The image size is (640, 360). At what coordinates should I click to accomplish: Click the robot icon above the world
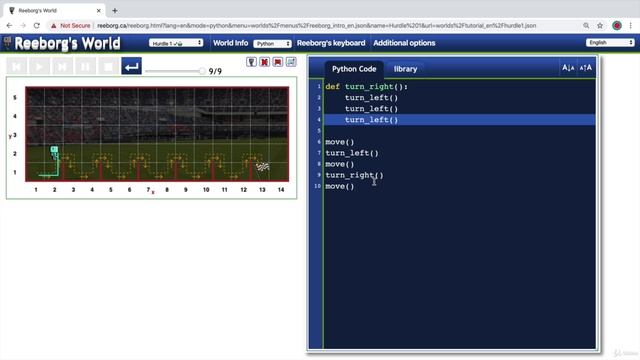pyautogui.click(x=251, y=62)
